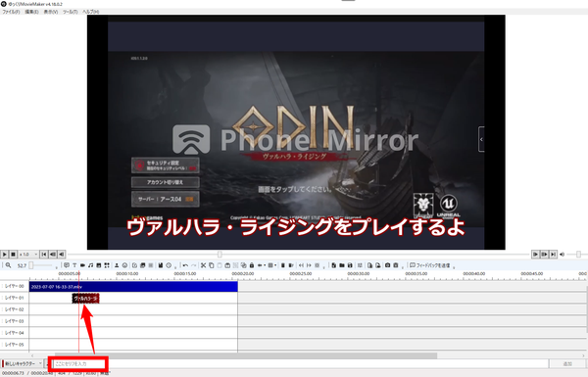Add a text item with the T icon
The width and height of the screenshot is (588, 377).
(x=74, y=265)
